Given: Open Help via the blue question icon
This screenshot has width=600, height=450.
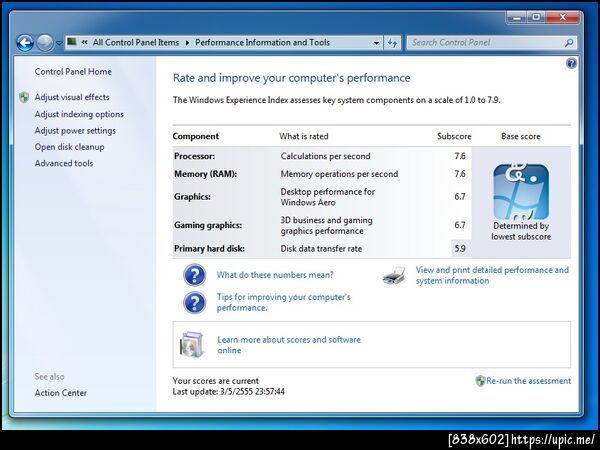Looking at the screenshot, I should pyautogui.click(x=571, y=63).
